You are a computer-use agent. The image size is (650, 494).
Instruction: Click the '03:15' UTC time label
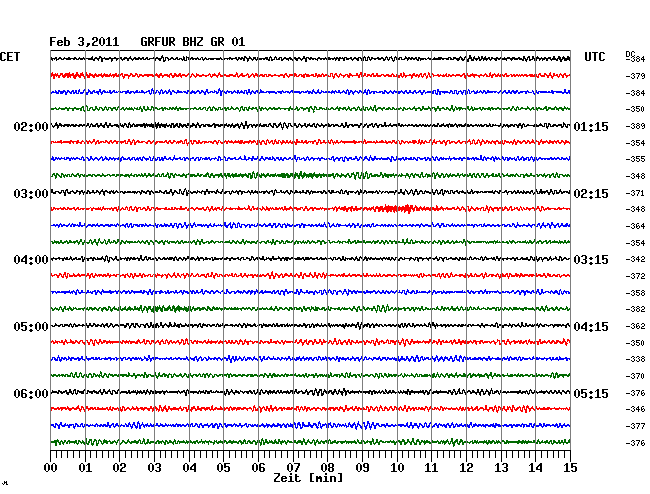point(591,260)
